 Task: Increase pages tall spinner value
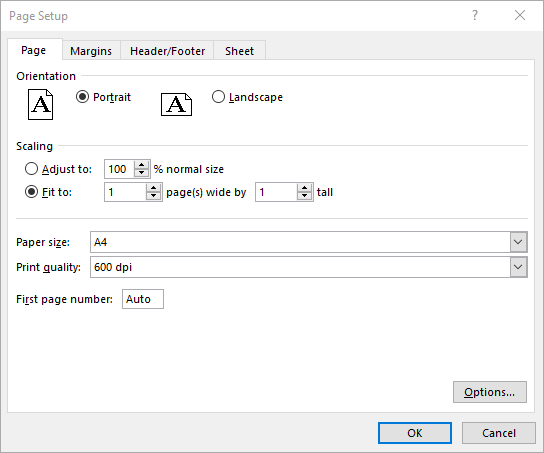coord(304,188)
